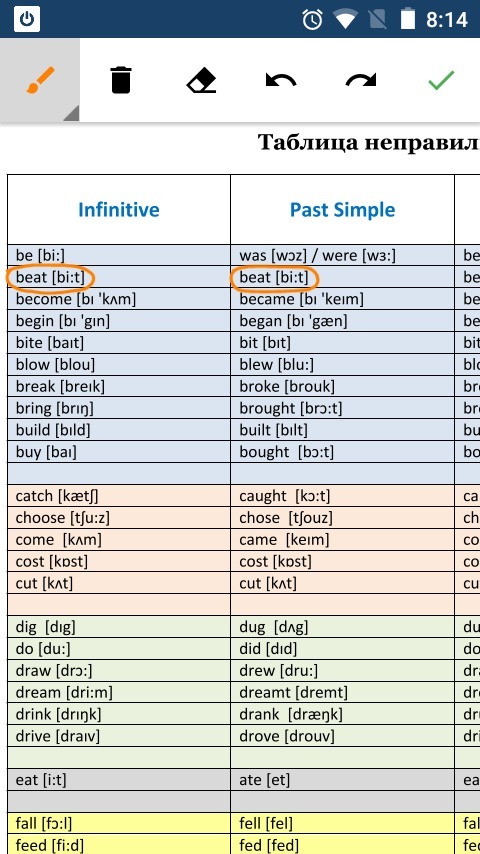Redo the annotation stroke
Screen dimensions: 480x854
point(361,81)
